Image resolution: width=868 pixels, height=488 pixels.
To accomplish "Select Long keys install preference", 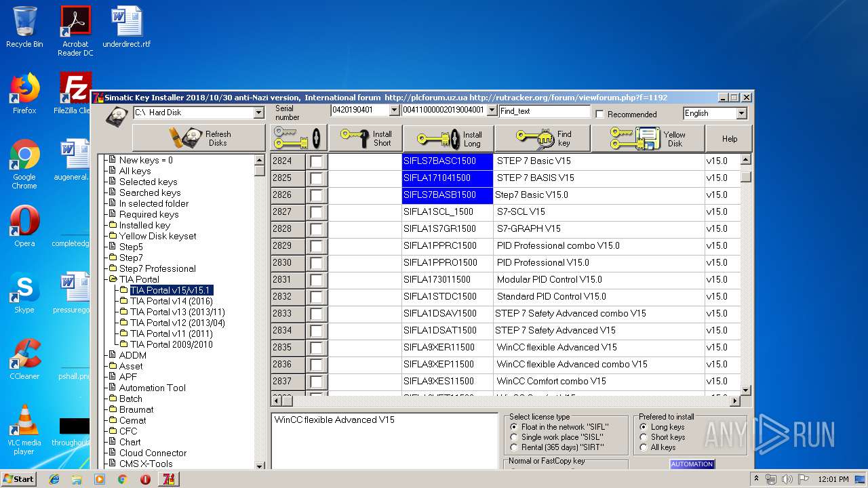I will [x=644, y=427].
